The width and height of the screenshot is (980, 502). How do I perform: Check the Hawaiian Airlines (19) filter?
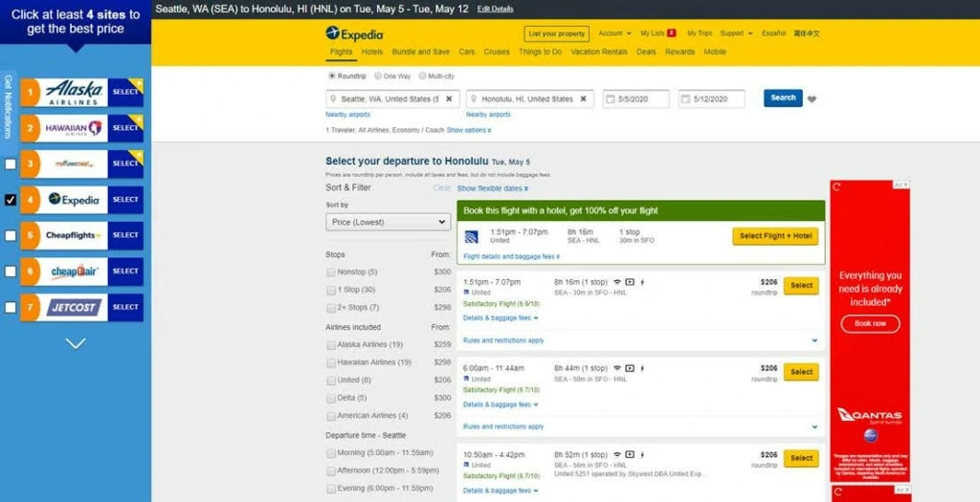[x=330, y=362]
